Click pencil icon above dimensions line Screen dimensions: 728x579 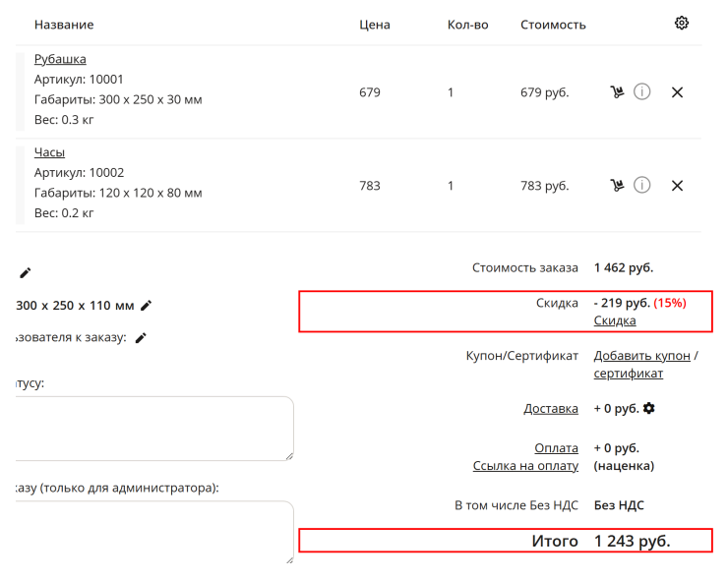point(25,273)
